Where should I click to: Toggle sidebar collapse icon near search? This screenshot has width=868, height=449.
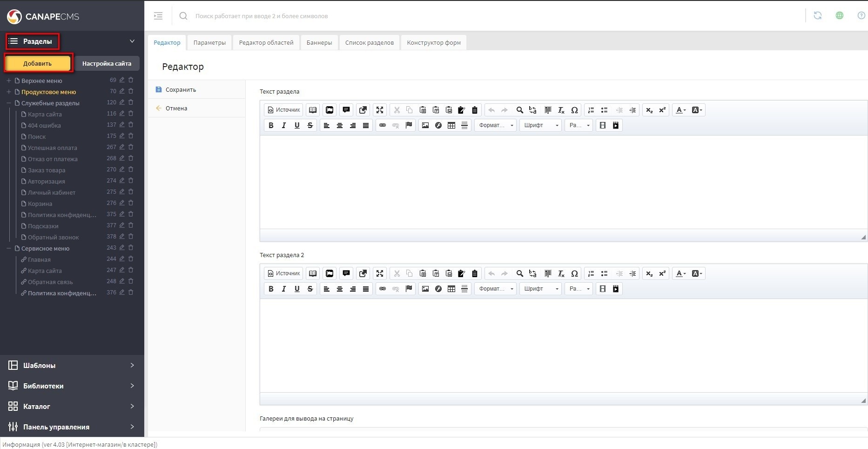[158, 16]
